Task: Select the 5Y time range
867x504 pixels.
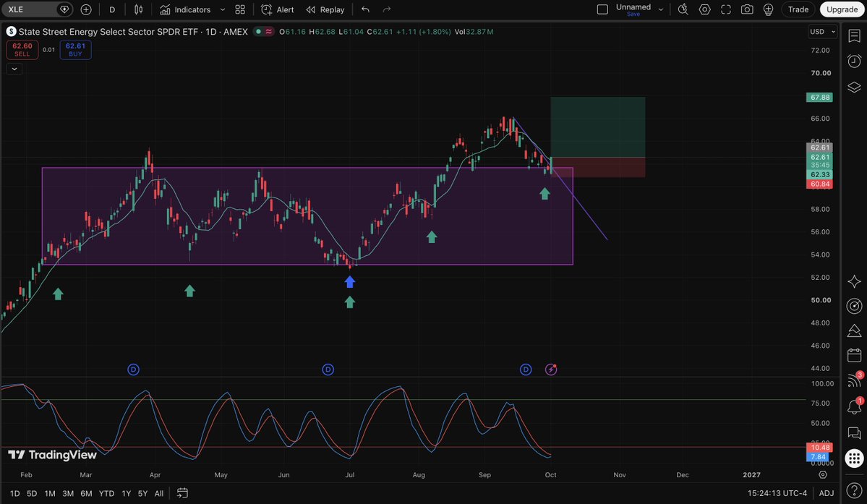Action: 142,493
